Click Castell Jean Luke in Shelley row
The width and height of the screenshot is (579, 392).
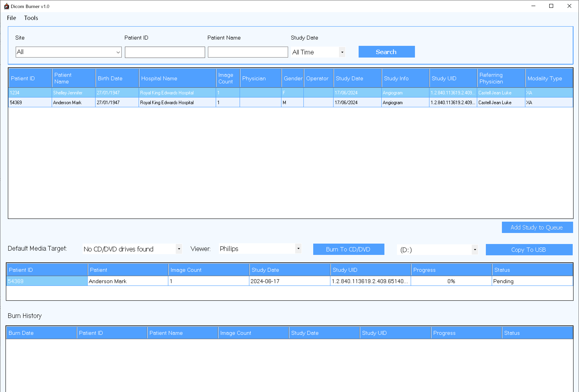coord(501,93)
